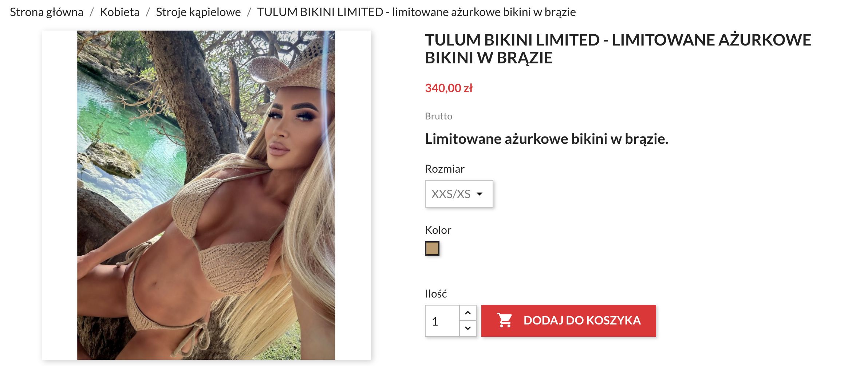868x366 pixels.
Task: Open the bikini product photo
Action: click(206, 195)
